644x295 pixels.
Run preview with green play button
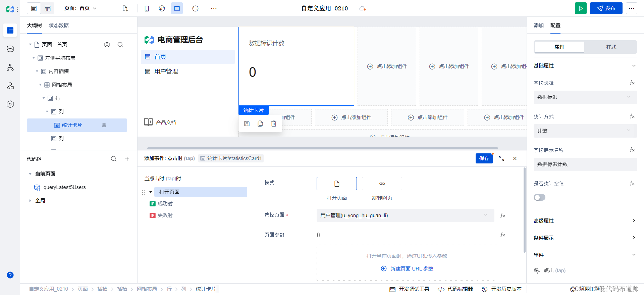tap(581, 8)
